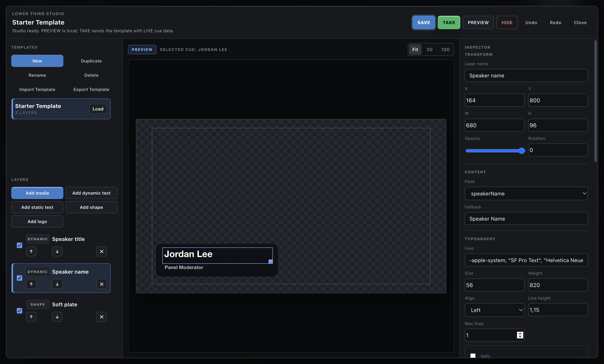Select the Speaker title layer row
The image size is (604, 364).
click(61, 245)
